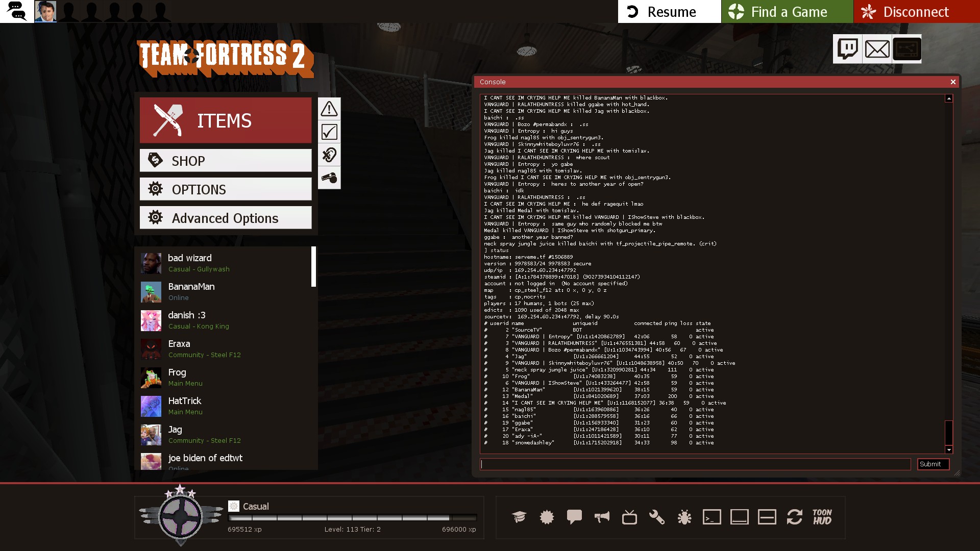Open the warning triangle alerts button
This screenshot has height=551, width=980.
[329, 109]
